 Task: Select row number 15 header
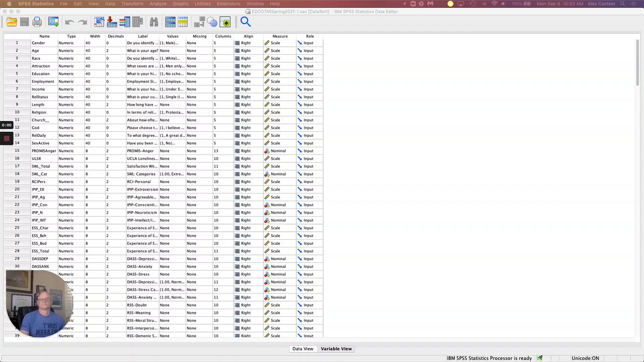(17, 151)
